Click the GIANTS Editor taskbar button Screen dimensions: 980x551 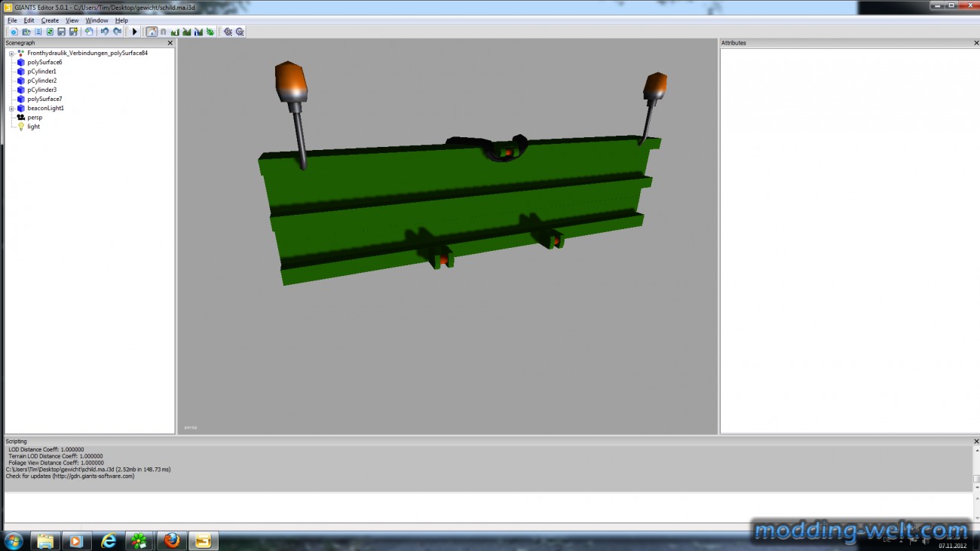[x=203, y=540]
